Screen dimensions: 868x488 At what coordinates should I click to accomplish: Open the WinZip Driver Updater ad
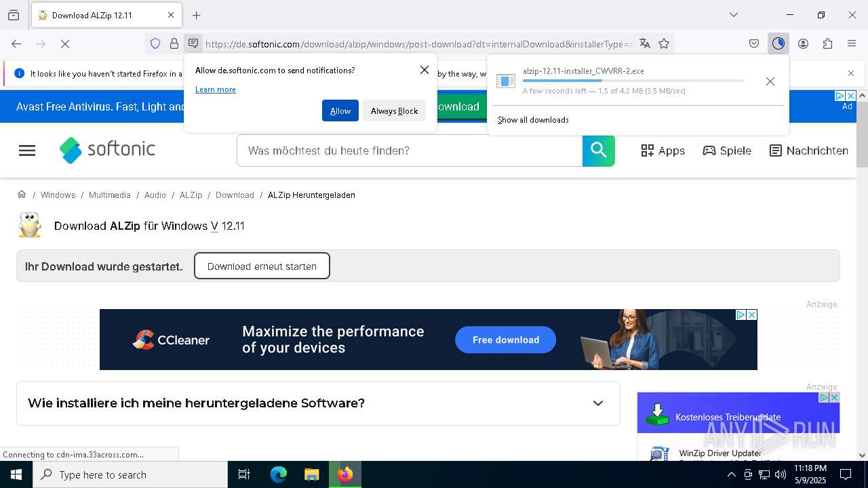720,453
